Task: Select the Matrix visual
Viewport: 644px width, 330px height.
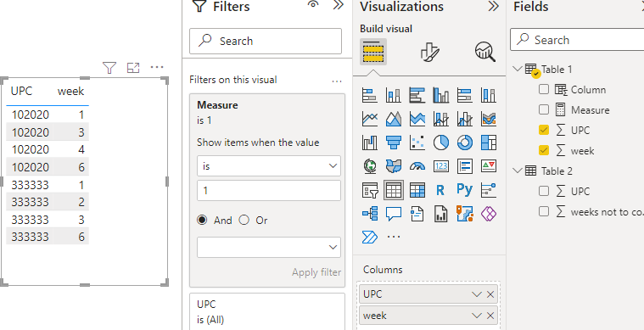Action: (417, 190)
